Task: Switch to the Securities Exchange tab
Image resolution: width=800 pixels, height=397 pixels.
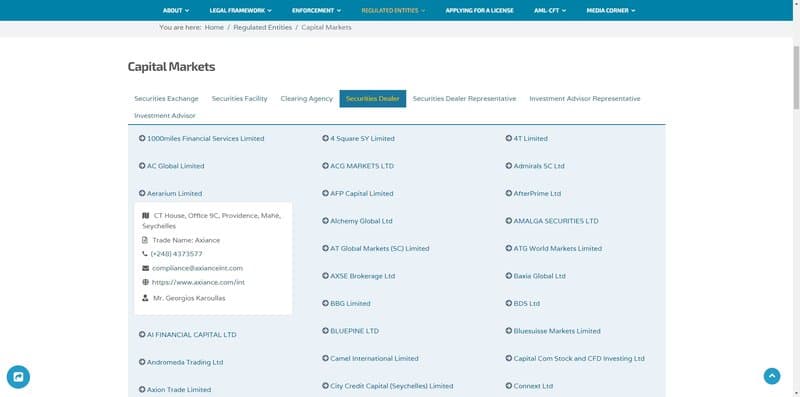Action: tap(166, 98)
